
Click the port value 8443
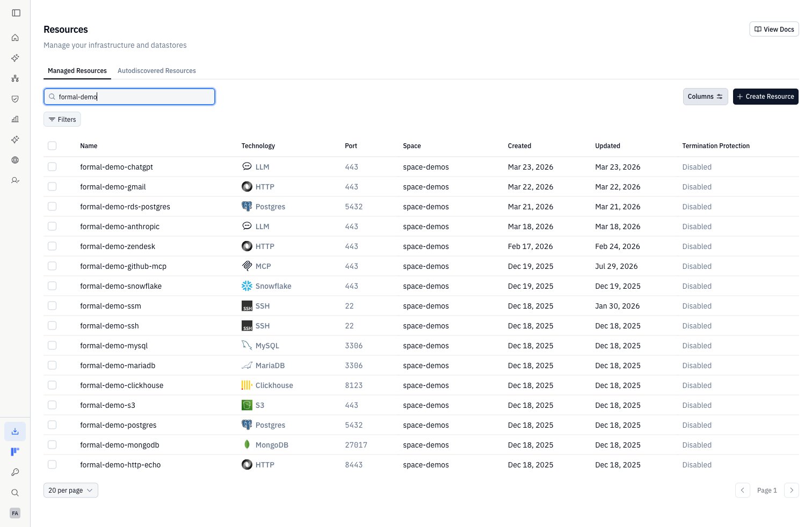[354, 465]
